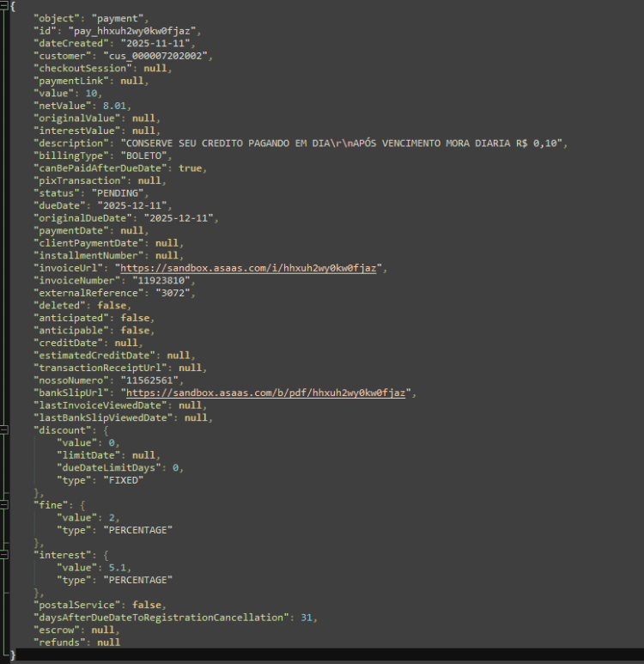Click the invoiceNumber value "11923810"
The height and width of the screenshot is (664, 644).
tap(161, 281)
